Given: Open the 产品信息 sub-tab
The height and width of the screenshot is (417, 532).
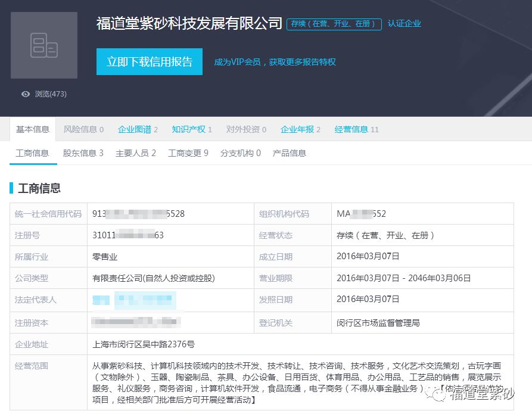Looking at the screenshot, I should click(x=290, y=153).
